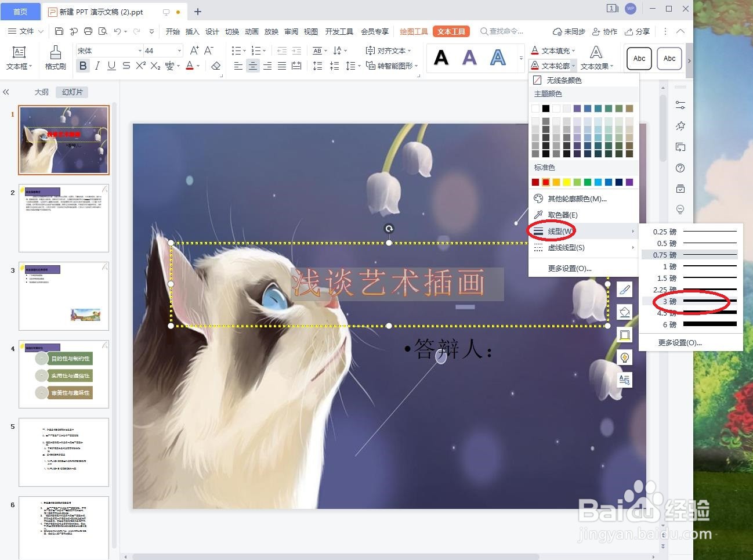Screen dimensions: 753x560
Task: Click 更多设置 in line weight submenu
Action: tap(690, 342)
